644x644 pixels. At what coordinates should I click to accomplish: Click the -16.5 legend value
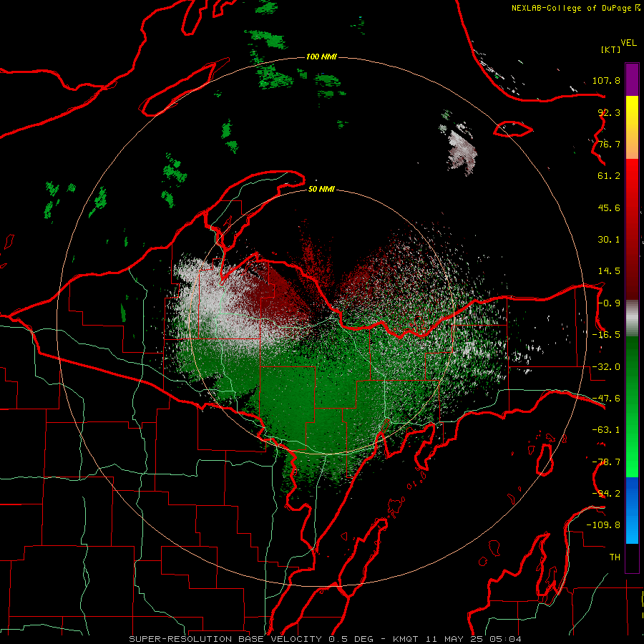tap(606, 335)
